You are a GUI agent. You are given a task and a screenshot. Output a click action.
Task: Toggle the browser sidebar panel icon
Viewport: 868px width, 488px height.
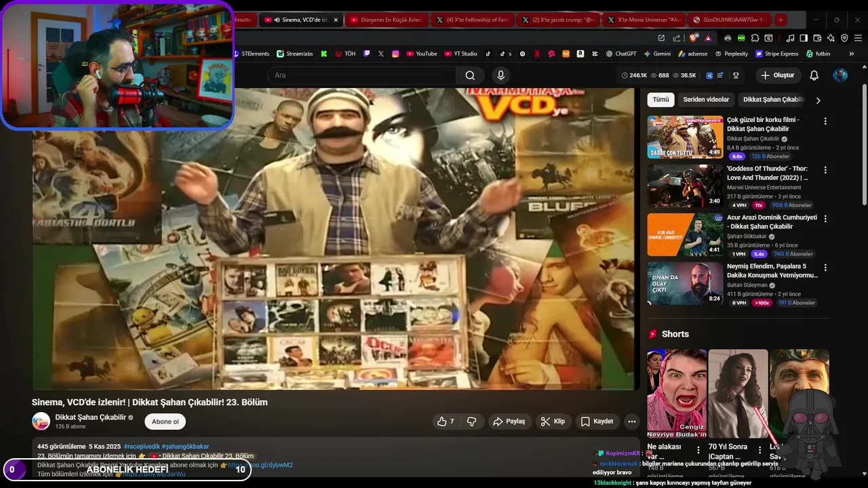[804, 38]
